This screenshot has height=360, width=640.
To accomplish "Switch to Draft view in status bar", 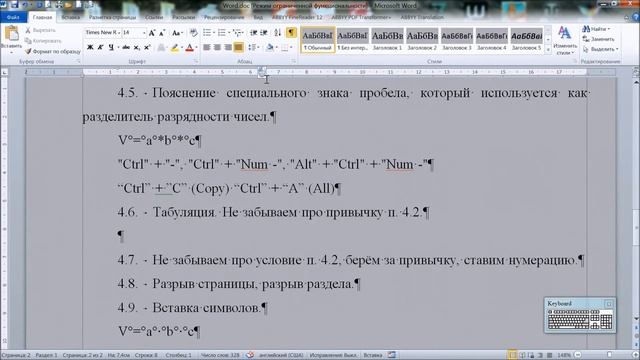I will (549, 355).
